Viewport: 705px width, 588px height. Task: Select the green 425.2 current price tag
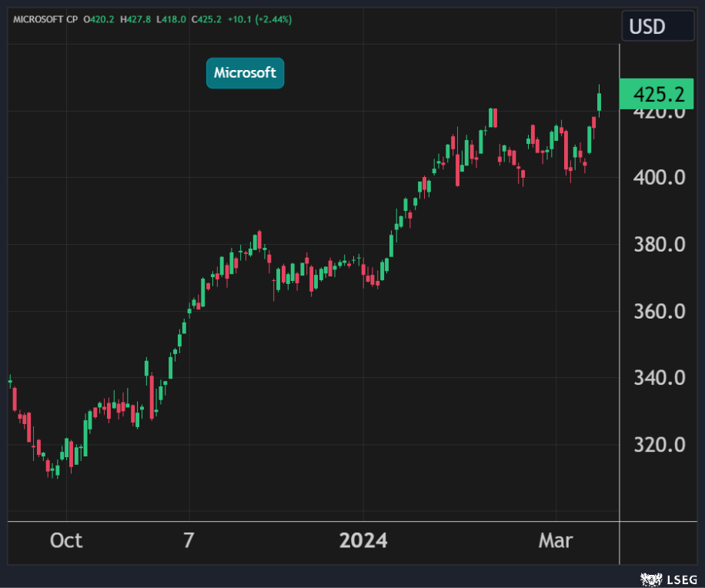[x=657, y=95]
